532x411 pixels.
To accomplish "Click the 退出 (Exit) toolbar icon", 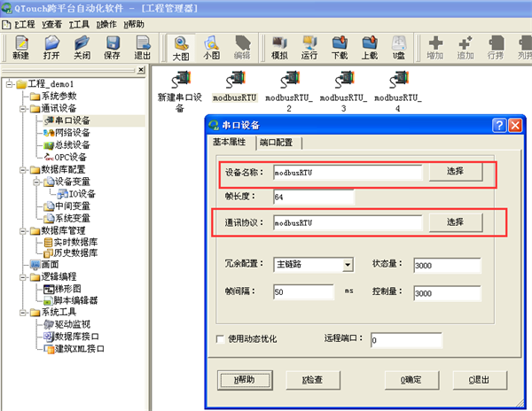I will [142, 48].
